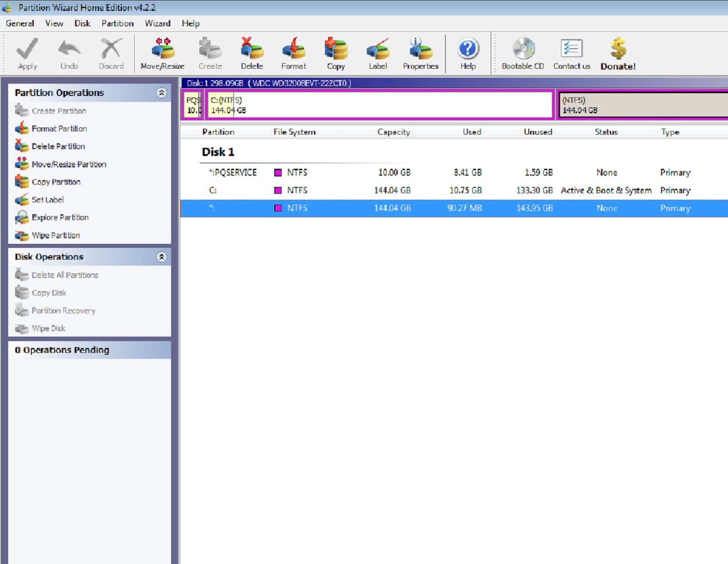Click the 133.30 GB unused value
This screenshot has height=564, width=728.
[534, 191]
